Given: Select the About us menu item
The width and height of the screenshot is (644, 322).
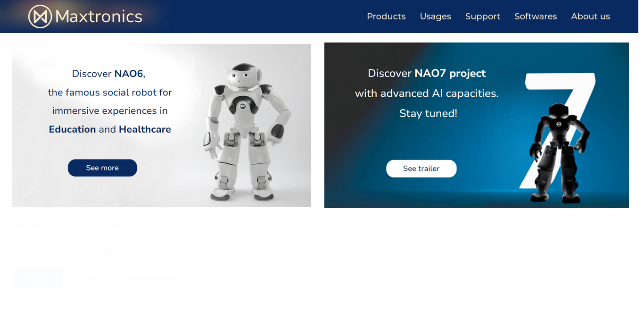Looking at the screenshot, I should 590,17.
